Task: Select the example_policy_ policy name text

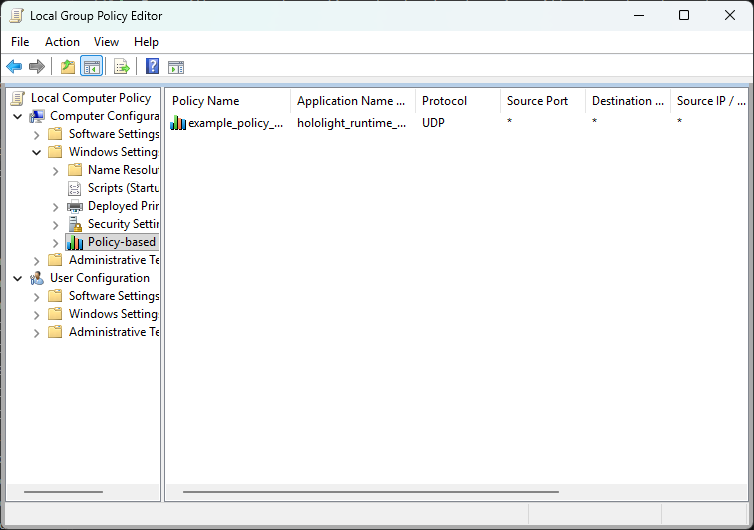Action: [236, 123]
